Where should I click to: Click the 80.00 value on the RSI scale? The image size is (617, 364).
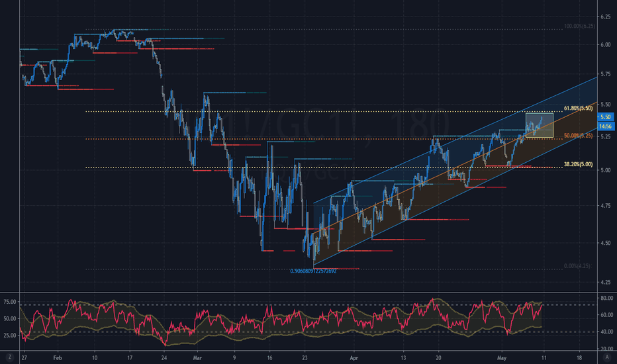tap(607, 298)
